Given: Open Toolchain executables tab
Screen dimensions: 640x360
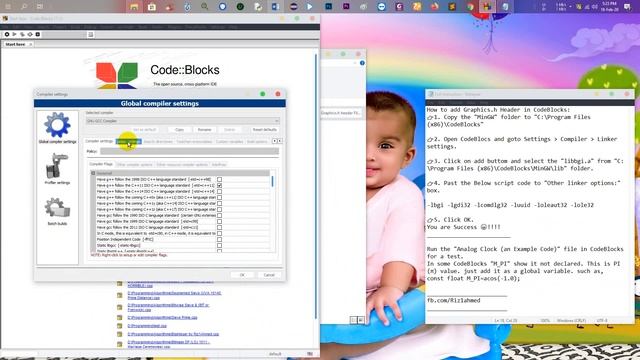Looking at the screenshot, I should click(x=194, y=141).
